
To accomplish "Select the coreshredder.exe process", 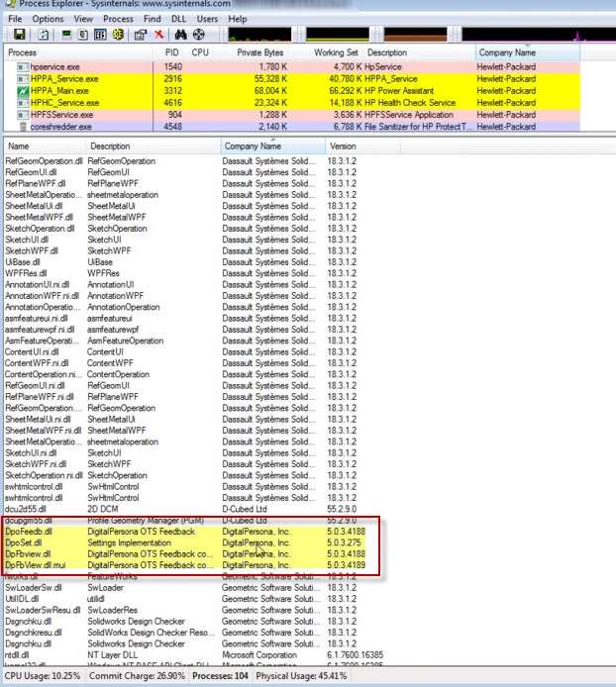I will (292, 127).
